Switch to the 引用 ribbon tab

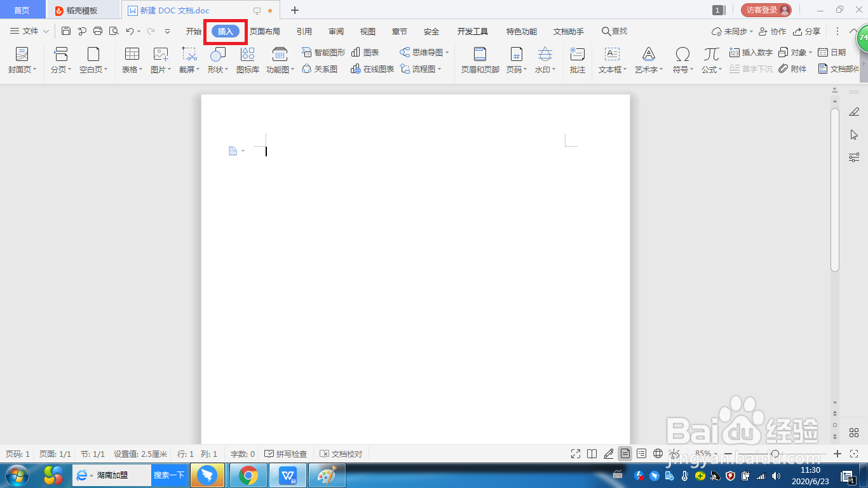[304, 31]
